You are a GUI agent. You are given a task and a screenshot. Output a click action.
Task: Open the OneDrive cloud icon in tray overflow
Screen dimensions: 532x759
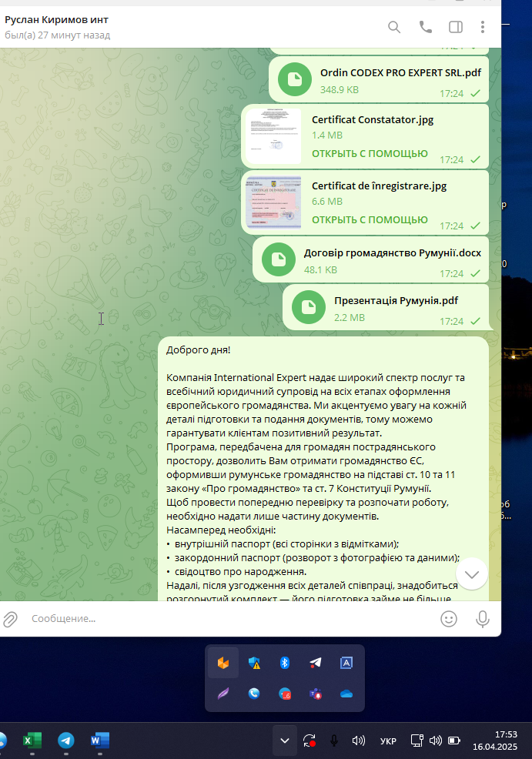(346, 694)
